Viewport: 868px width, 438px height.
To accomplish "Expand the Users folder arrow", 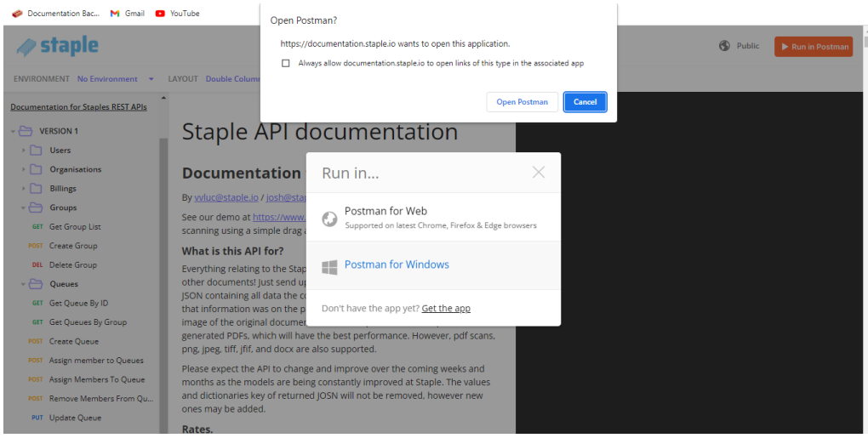I will coord(23,151).
